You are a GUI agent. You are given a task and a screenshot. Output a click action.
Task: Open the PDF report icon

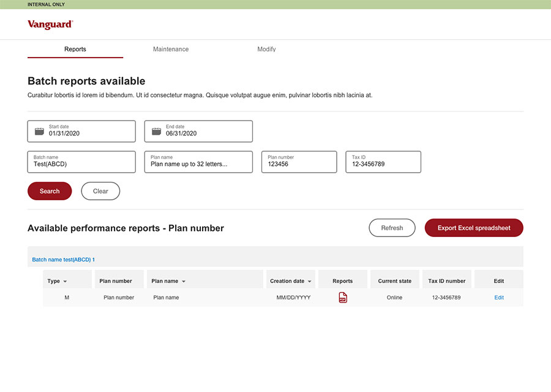point(343,298)
